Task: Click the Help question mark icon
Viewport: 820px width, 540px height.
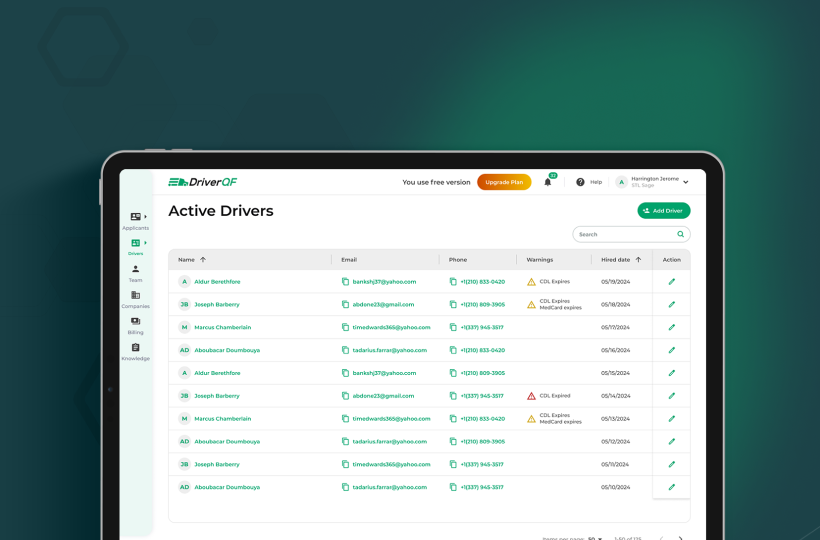Action: coord(580,182)
